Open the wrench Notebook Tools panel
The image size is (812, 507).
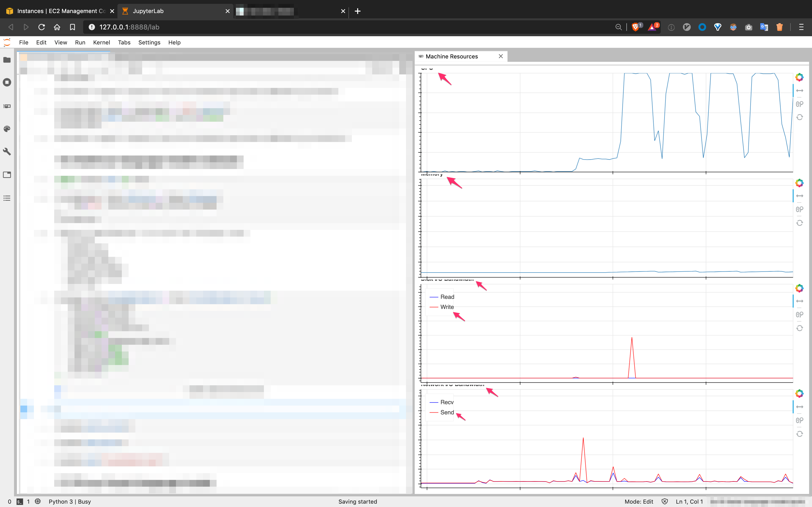pyautogui.click(x=7, y=152)
